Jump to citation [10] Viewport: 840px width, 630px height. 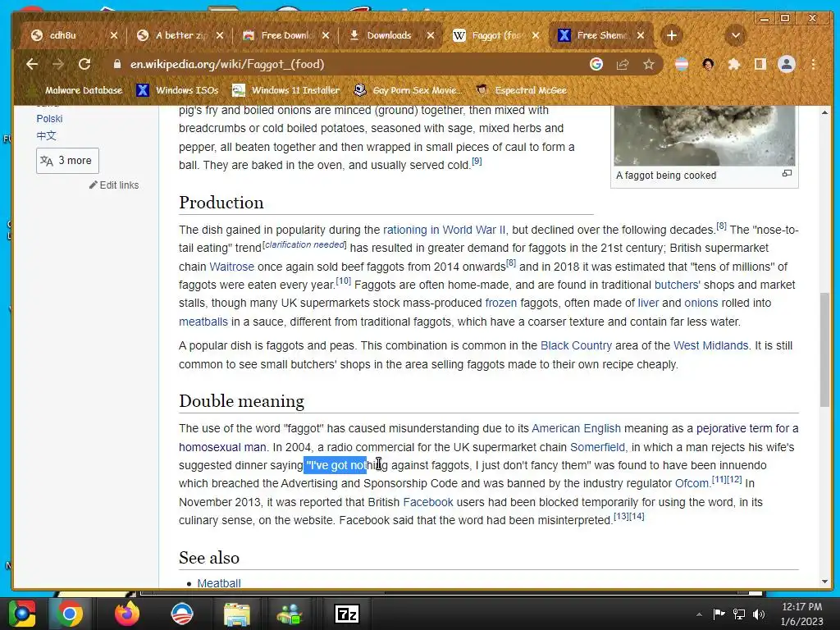[344, 281]
